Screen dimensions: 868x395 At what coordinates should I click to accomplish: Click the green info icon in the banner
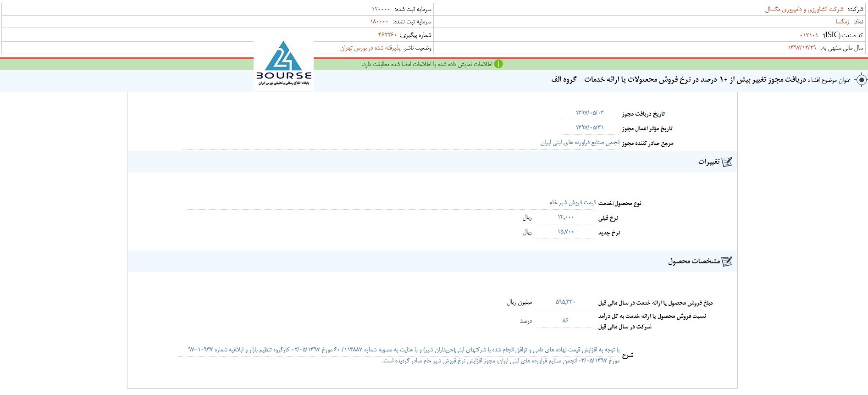tap(498, 64)
